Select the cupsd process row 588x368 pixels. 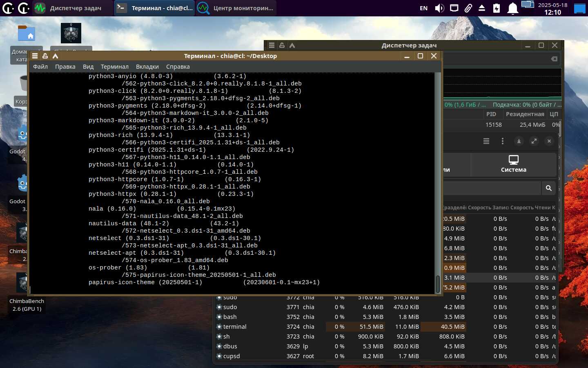[x=385, y=356]
